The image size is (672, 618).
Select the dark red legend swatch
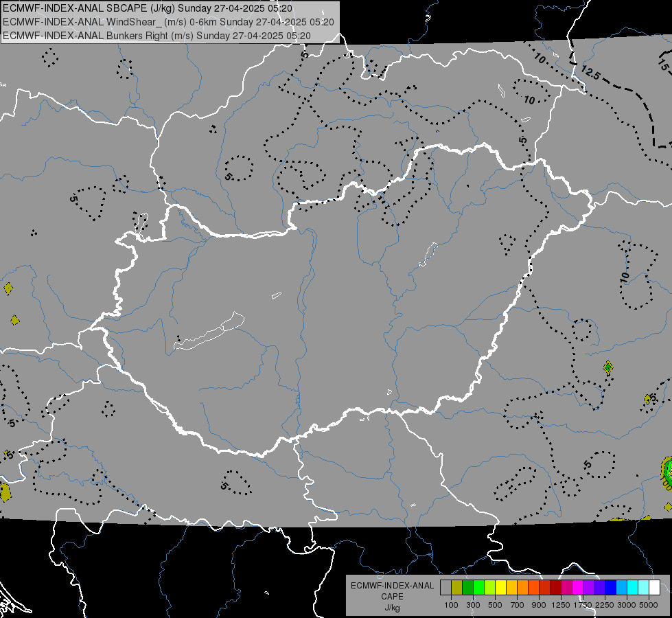555,588
